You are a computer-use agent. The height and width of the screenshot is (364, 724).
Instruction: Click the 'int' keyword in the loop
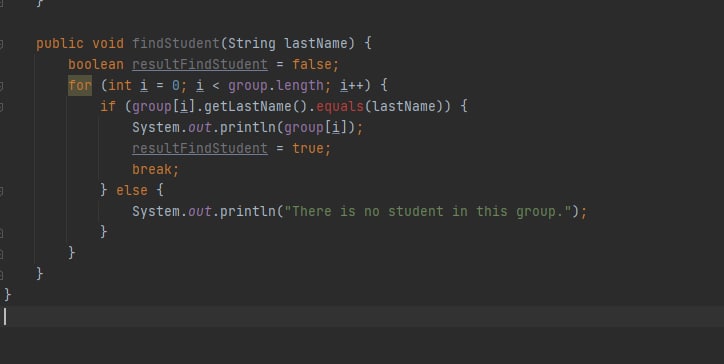(x=120, y=85)
